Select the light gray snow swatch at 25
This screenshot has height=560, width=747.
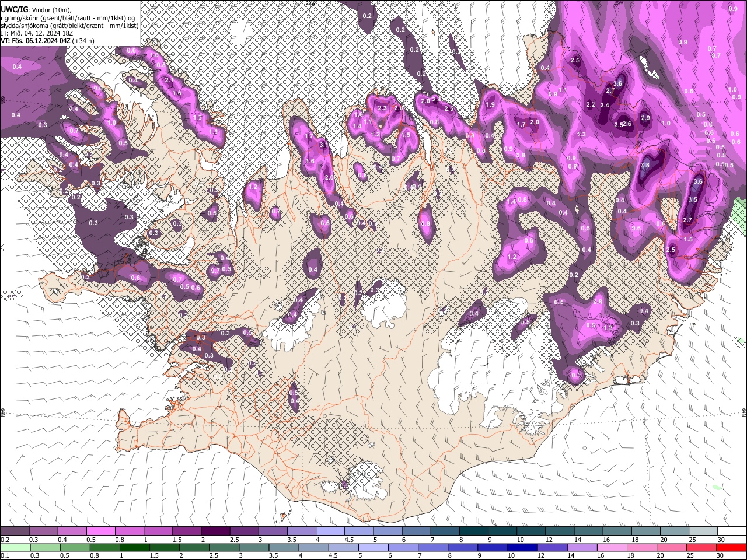click(703, 531)
